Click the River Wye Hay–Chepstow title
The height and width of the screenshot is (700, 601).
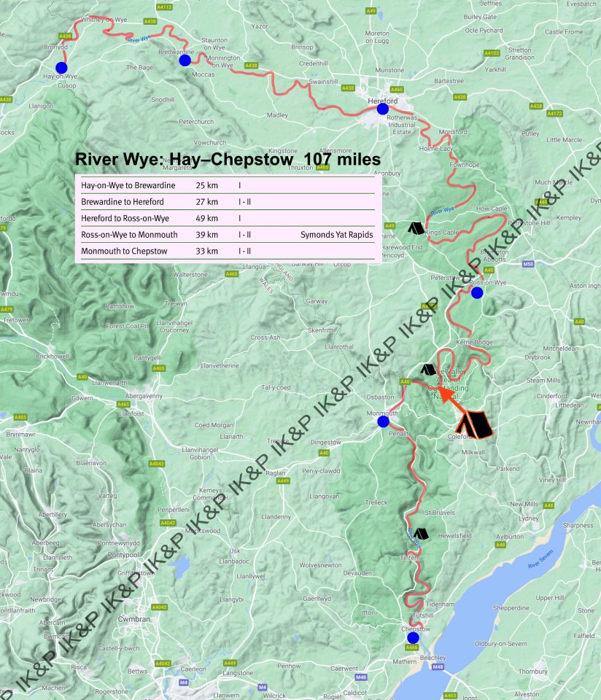[228, 160]
